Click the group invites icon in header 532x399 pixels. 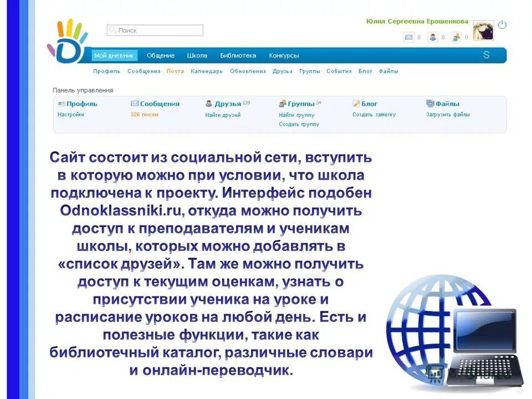point(456,37)
